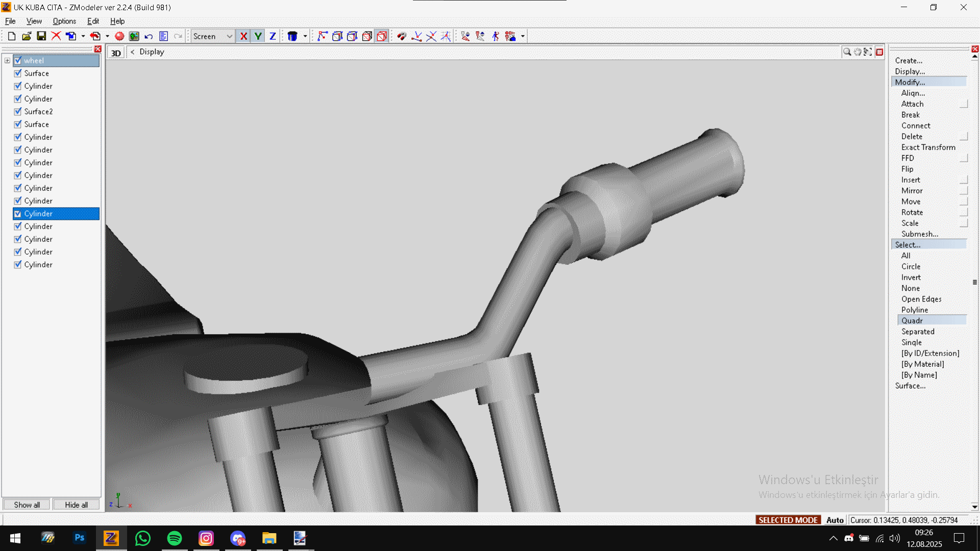Click the SELECTED MODE status indicator
980x551 pixels.
(x=788, y=520)
